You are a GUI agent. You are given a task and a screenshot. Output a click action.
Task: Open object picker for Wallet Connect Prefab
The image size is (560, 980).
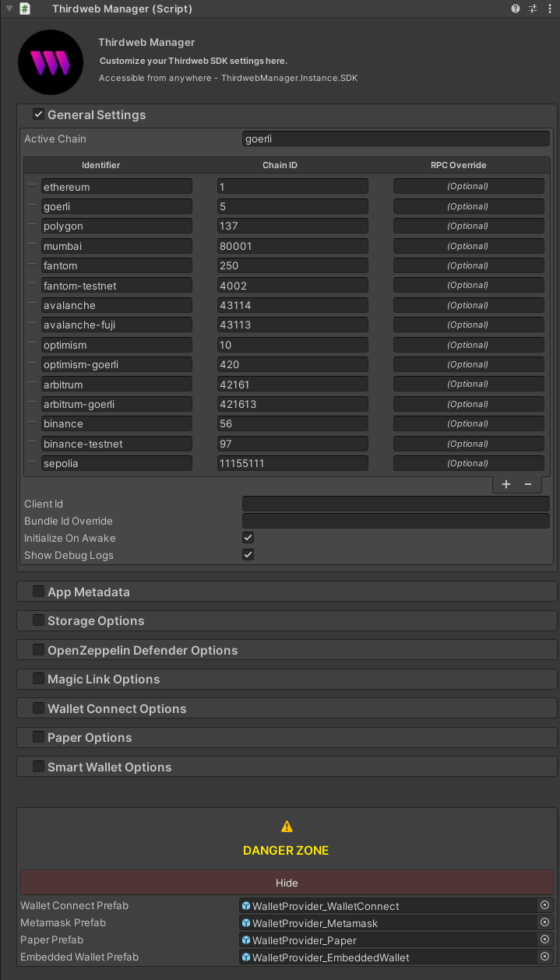pyautogui.click(x=544, y=905)
